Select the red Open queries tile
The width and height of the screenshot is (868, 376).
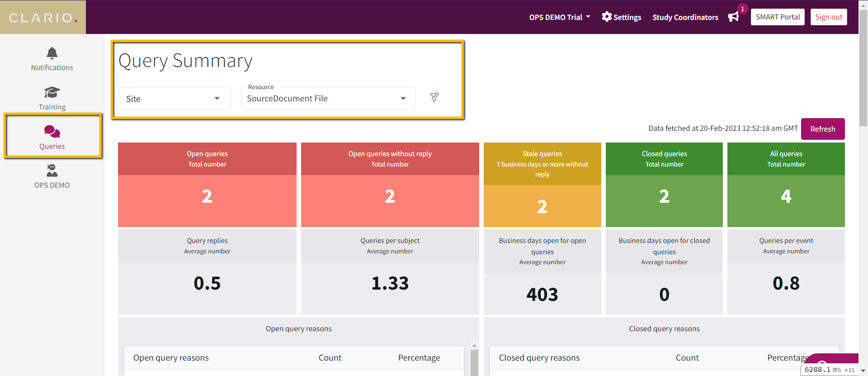pyautogui.click(x=207, y=185)
